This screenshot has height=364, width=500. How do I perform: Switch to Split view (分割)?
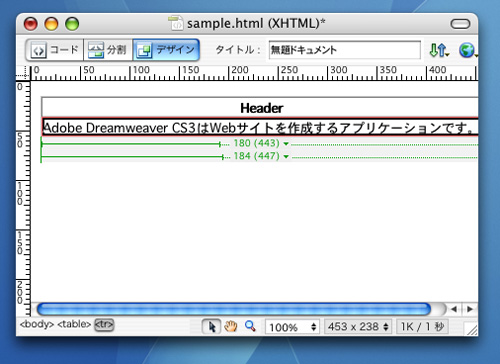coord(108,50)
